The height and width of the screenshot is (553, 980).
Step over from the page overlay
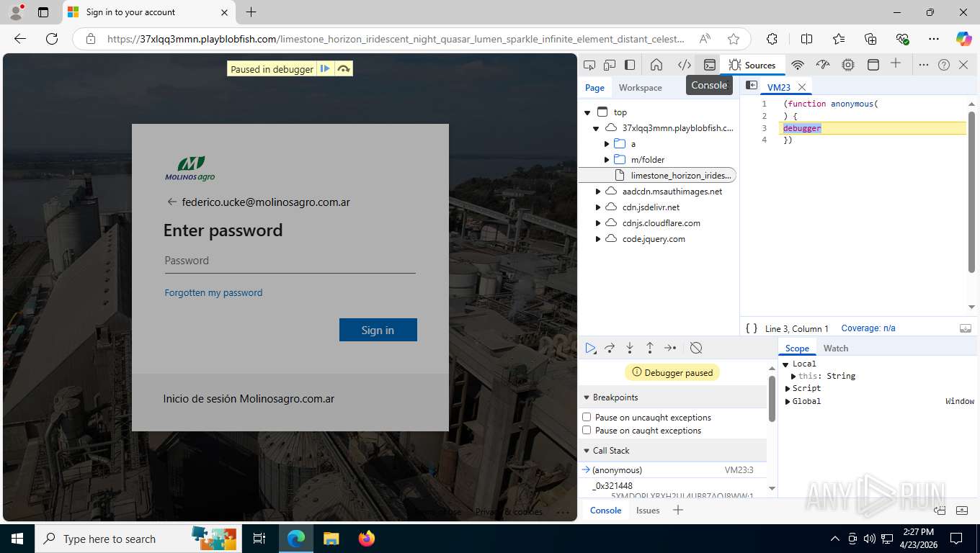344,69
